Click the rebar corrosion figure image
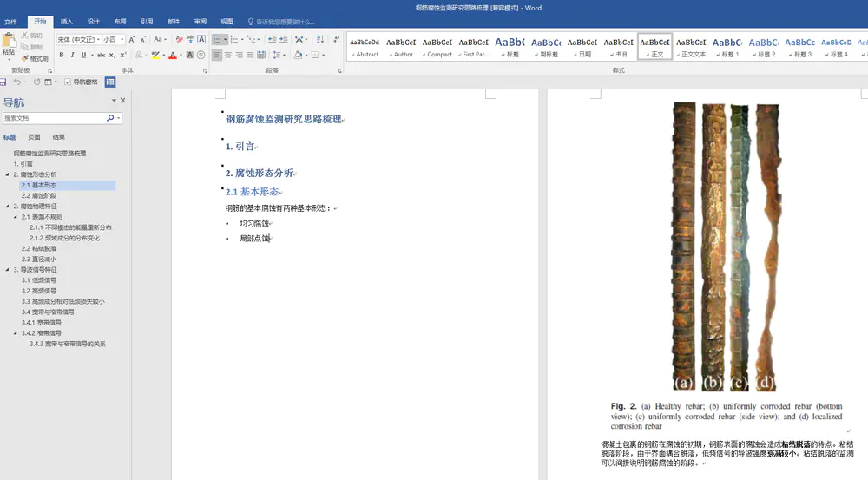Image resolution: width=868 pixels, height=480 pixels. pyautogui.click(x=727, y=247)
